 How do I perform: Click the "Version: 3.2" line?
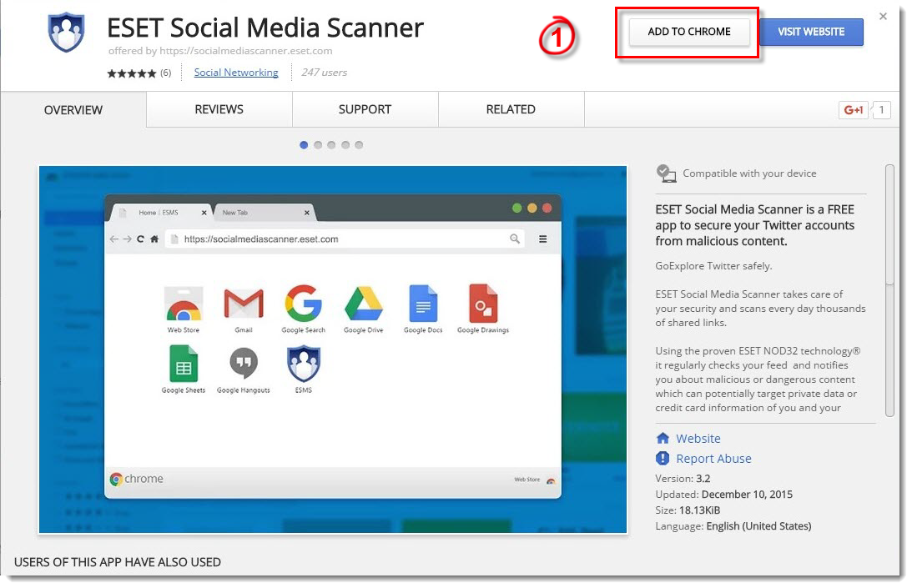683,479
